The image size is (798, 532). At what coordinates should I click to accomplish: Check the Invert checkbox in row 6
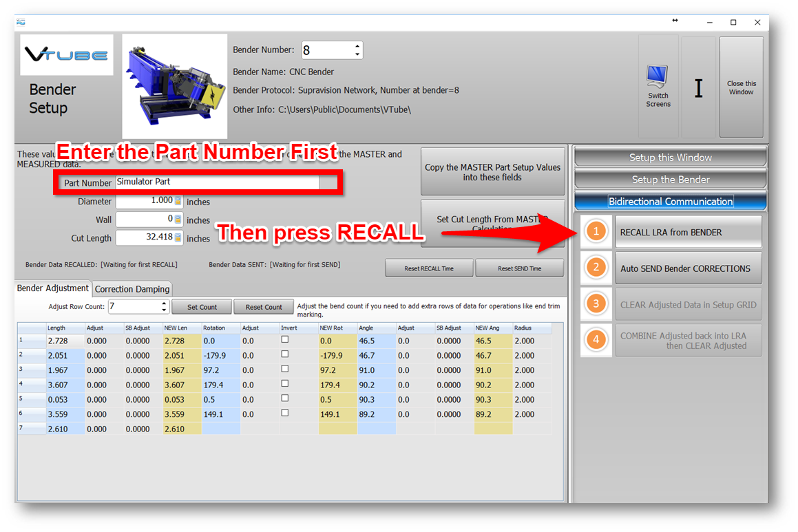pyautogui.click(x=285, y=414)
